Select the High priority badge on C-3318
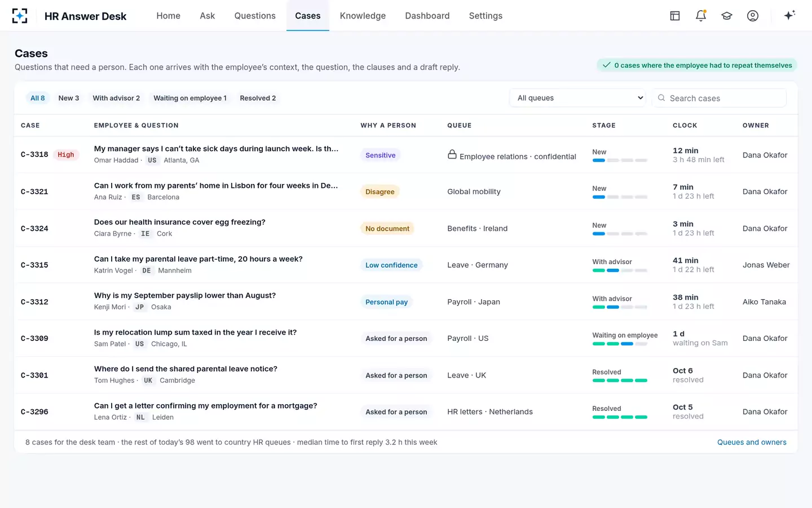The height and width of the screenshot is (508, 812). tap(66, 155)
